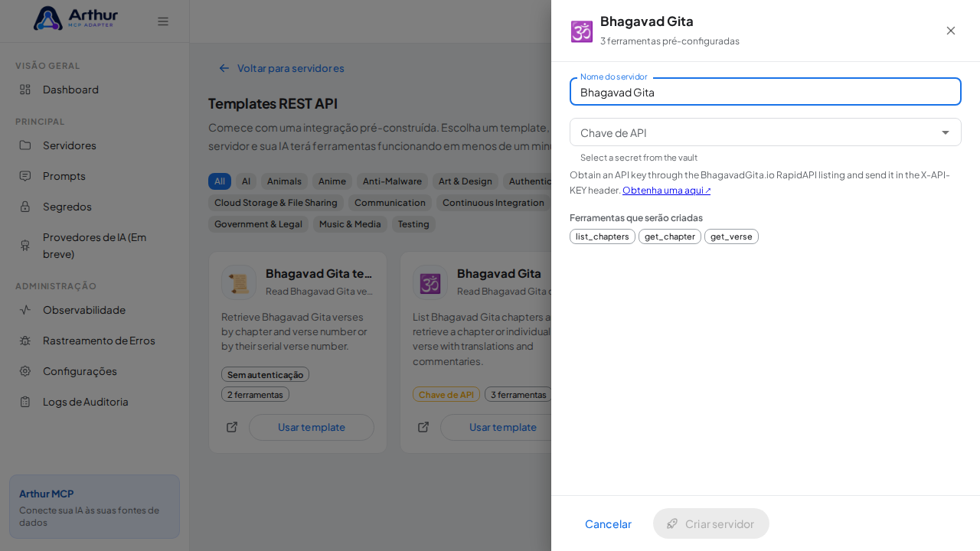Filter templates by Anti-Malware
The width and height of the screenshot is (980, 551).
(392, 181)
